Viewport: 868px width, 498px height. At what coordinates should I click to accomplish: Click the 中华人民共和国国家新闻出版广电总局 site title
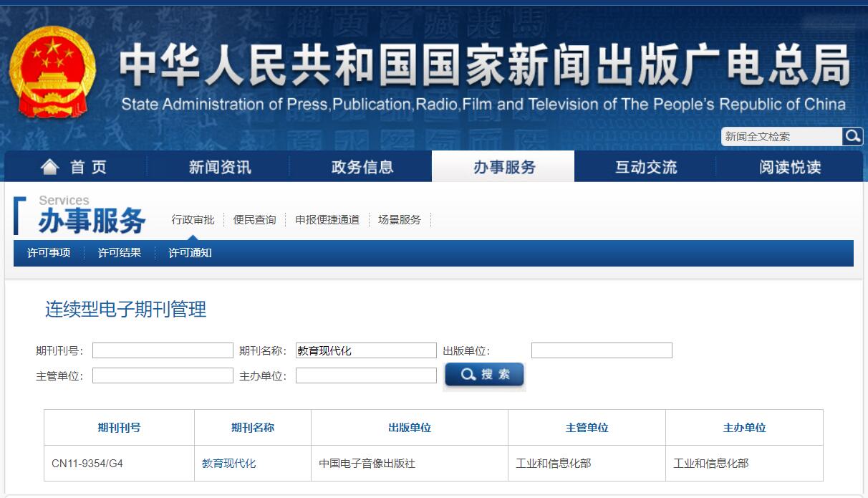pos(484,65)
